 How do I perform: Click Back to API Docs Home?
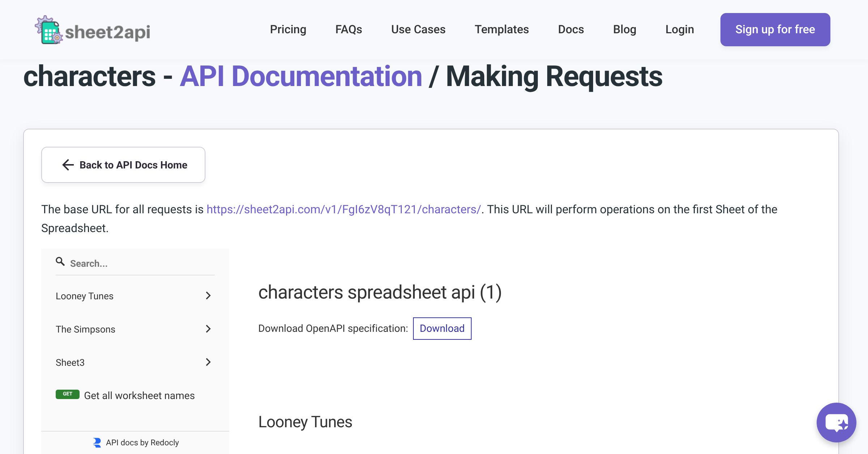click(x=123, y=165)
